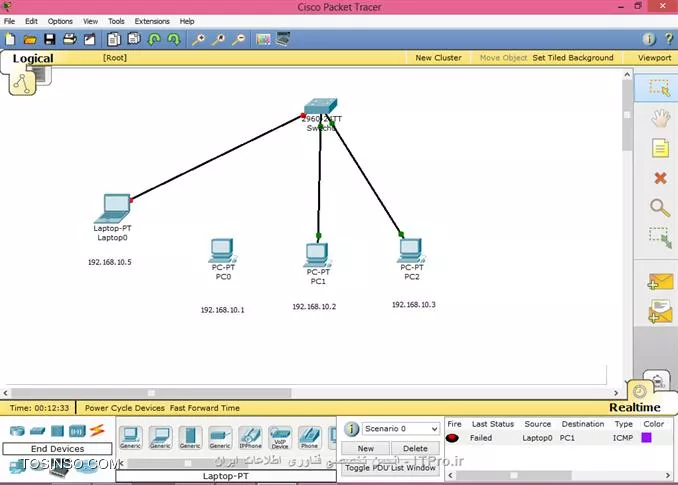Undo with the green left arrow
The height and width of the screenshot is (485, 678).
coord(154,40)
